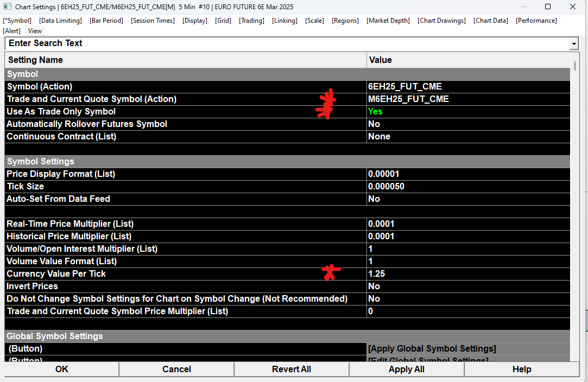
Task: Open Price Display Format list value 0.00001
Action: coord(468,174)
